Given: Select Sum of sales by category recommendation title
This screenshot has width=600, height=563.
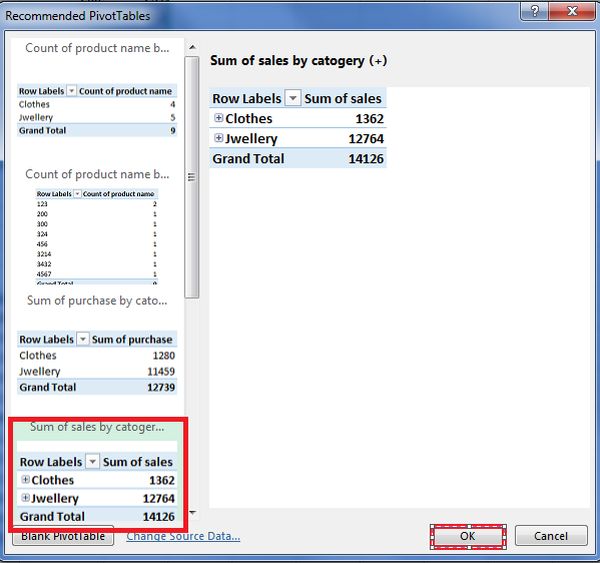Looking at the screenshot, I should (97, 427).
